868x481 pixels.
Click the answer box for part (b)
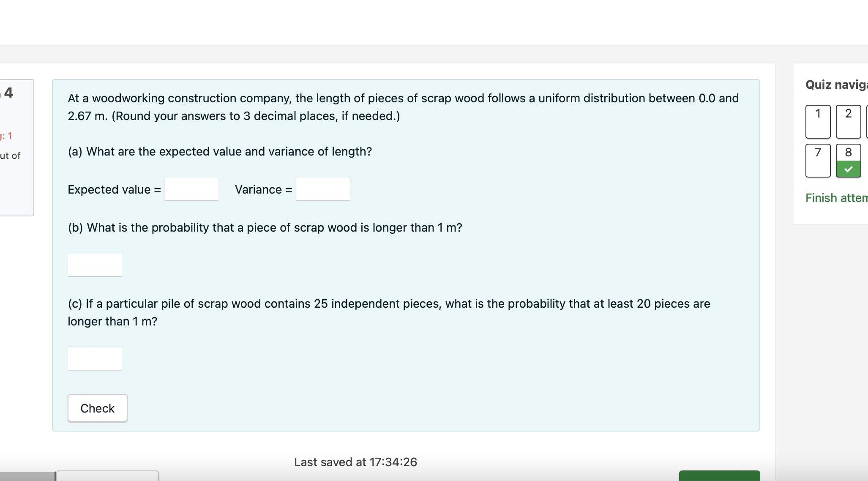pyautogui.click(x=95, y=265)
